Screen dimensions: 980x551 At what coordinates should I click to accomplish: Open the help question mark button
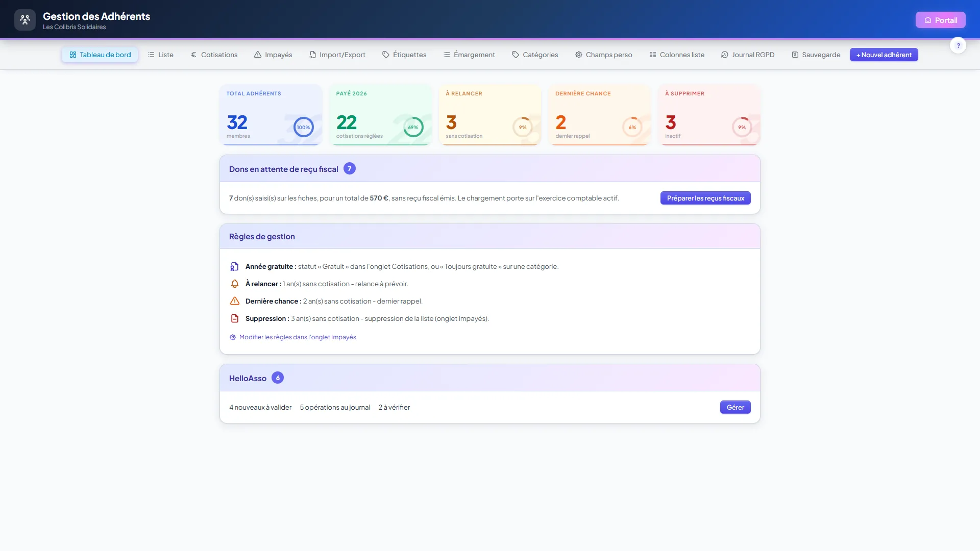(x=958, y=45)
